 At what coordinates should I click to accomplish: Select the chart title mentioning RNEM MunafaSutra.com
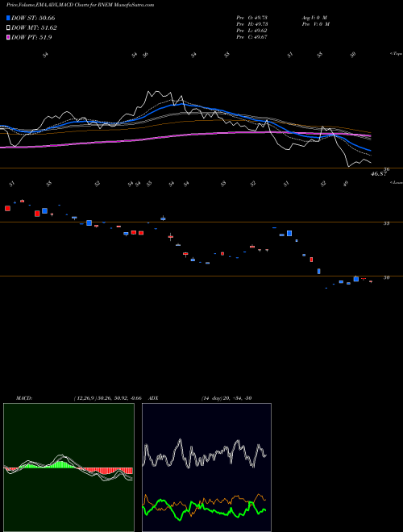coord(81,5)
